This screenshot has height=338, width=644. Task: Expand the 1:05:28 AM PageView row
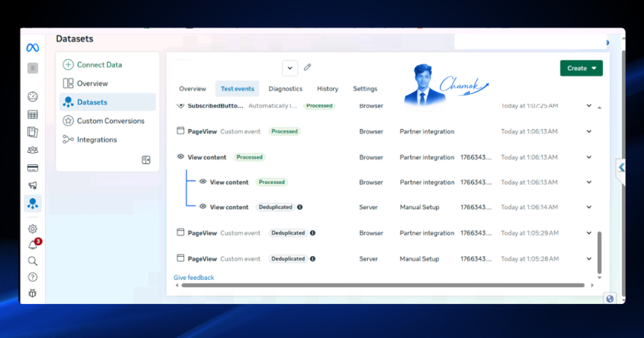coord(589,259)
